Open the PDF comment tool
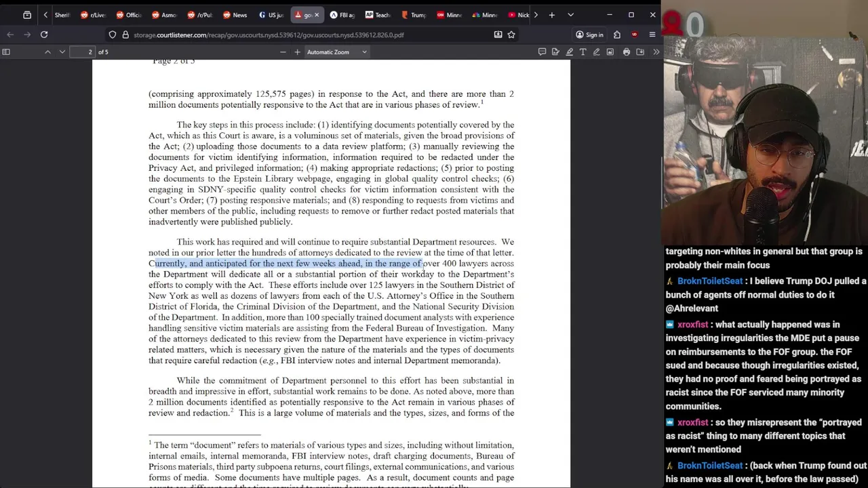The height and width of the screenshot is (488, 868). [542, 52]
